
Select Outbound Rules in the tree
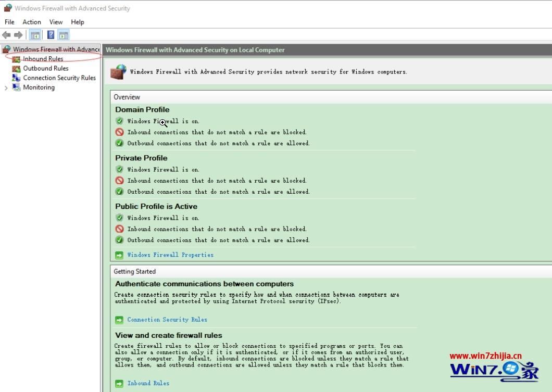pos(46,68)
